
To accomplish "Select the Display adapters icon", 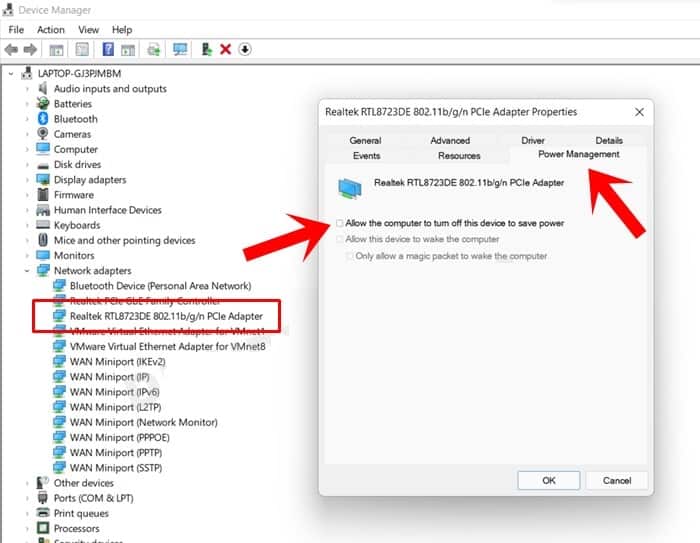I will point(43,180).
